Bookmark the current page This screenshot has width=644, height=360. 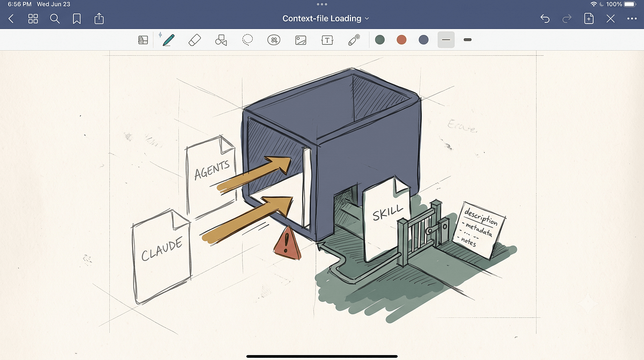77,19
